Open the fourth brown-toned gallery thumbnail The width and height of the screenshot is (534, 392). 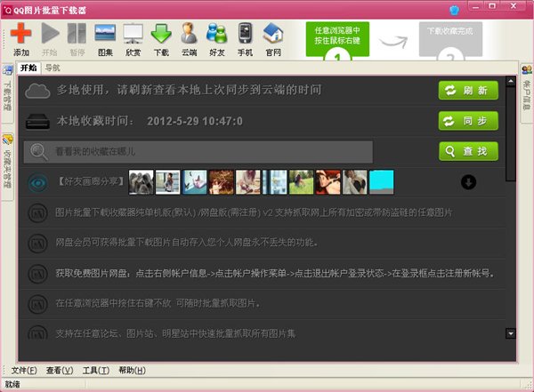221,182
